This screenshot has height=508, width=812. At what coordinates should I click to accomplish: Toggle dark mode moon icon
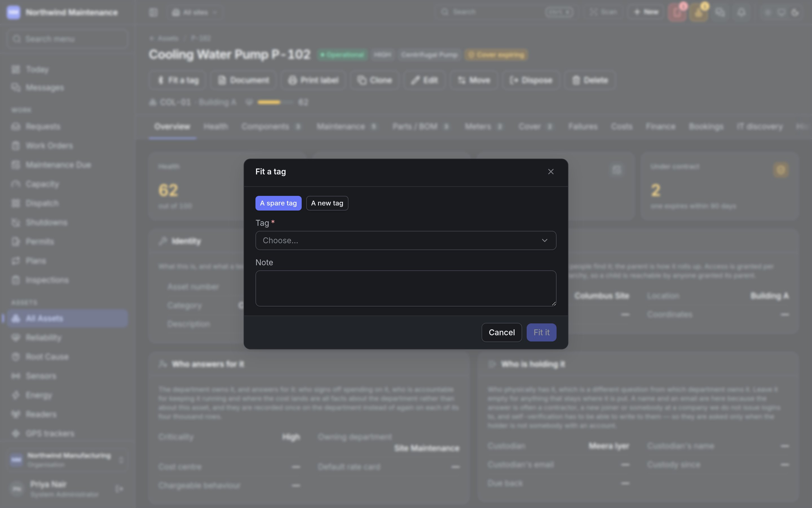(795, 12)
